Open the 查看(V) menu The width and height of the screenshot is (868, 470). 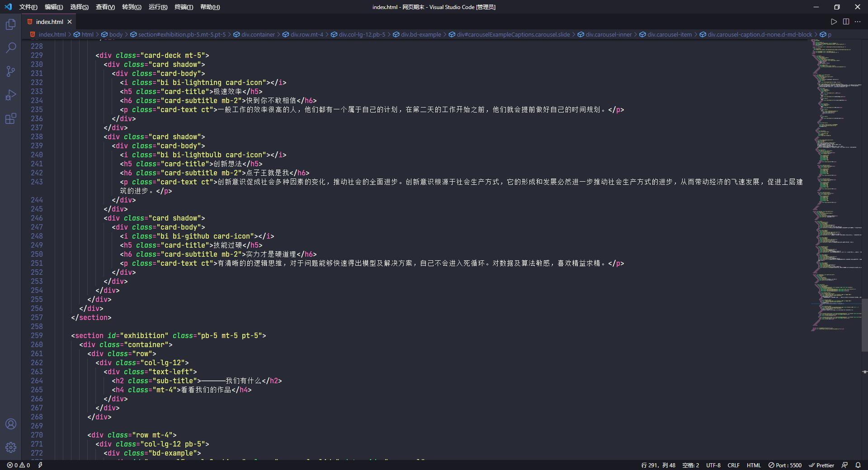point(105,7)
